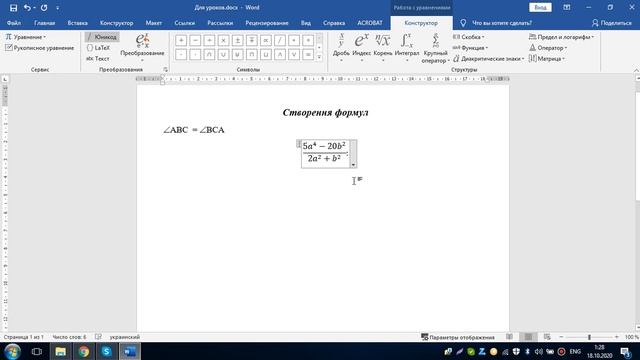The height and width of the screenshot is (360, 640).
Task: Click the zoom slider handle
Action: [589, 337]
